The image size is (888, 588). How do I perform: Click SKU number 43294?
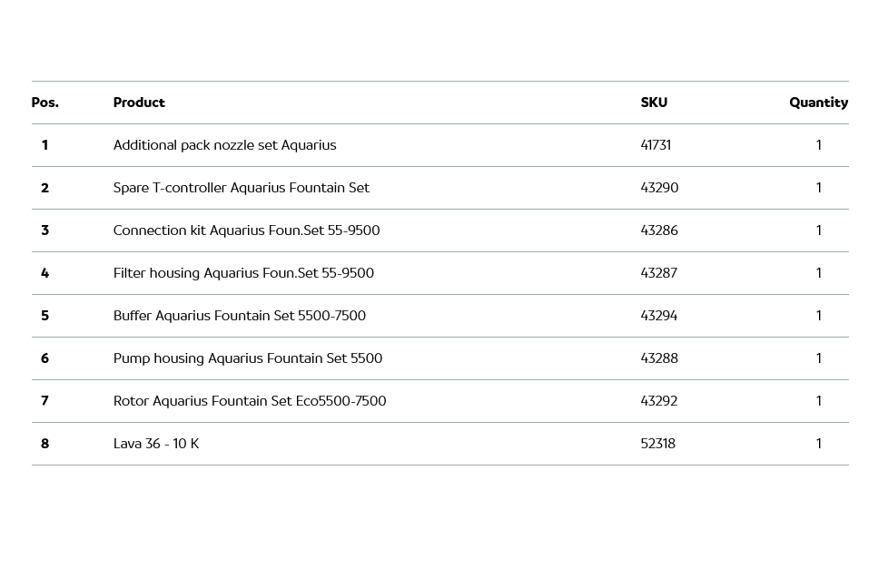pyautogui.click(x=659, y=316)
